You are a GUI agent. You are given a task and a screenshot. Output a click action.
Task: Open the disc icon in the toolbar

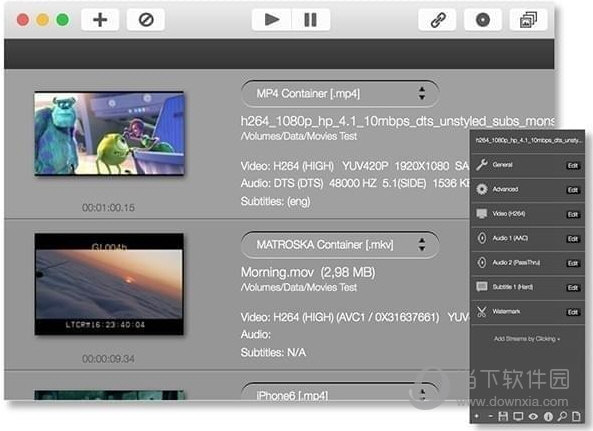[483, 20]
